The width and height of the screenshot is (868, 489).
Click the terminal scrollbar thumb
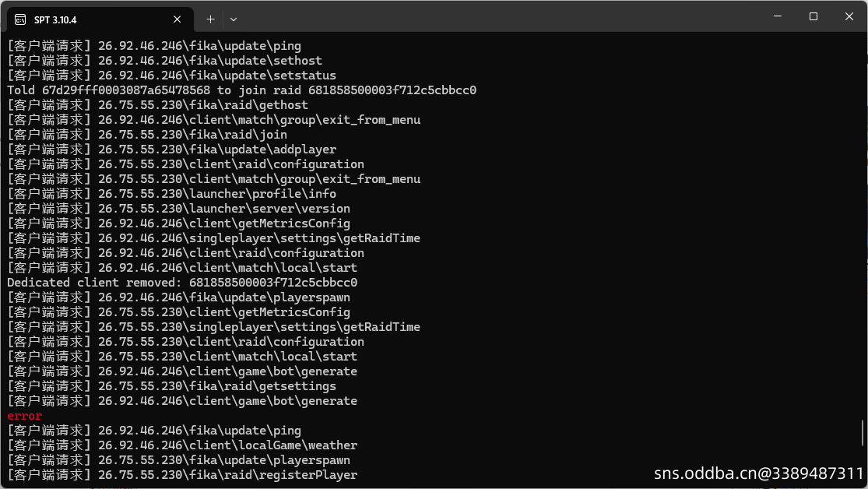863,432
